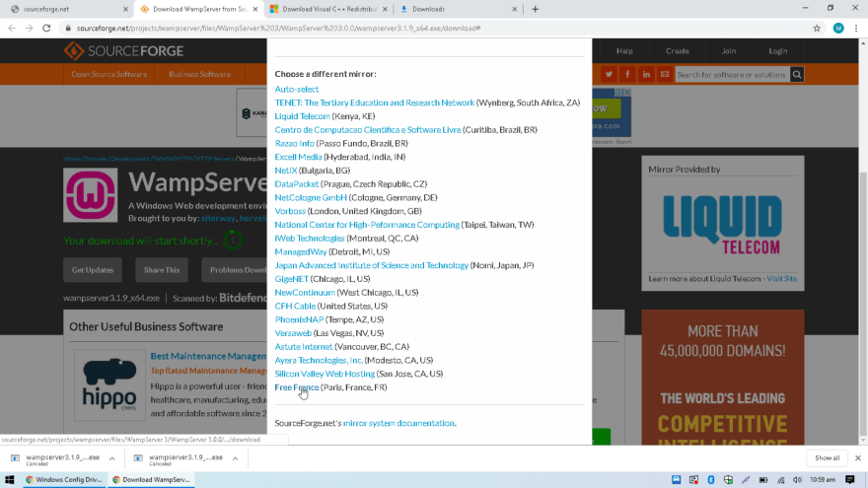This screenshot has width=868, height=488.
Task: Open a new browser tab with plus
Action: point(535,9)
